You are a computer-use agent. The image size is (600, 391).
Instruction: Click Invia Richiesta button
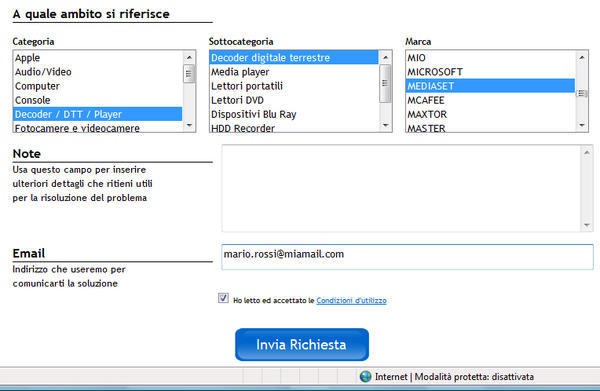tap(302, 344)
